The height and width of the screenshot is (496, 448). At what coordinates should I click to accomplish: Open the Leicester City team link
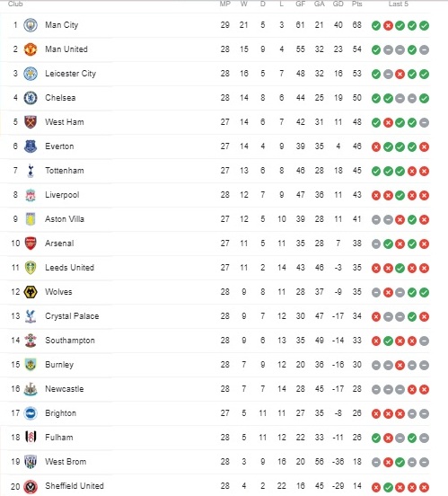point(71,74)
